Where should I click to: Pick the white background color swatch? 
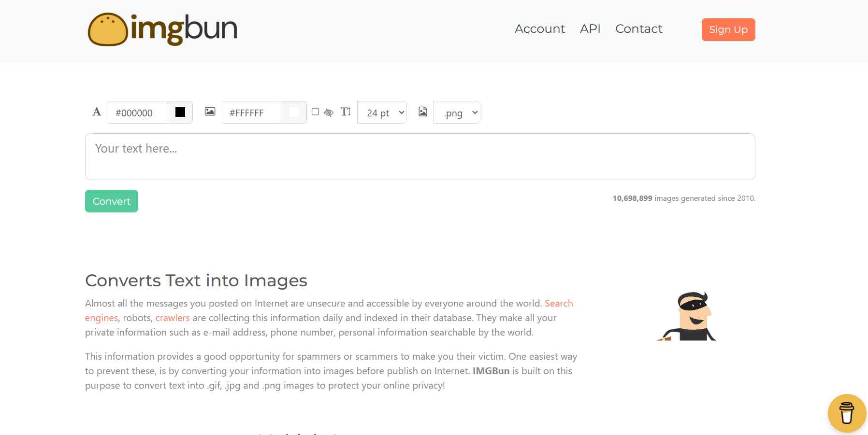click(x=294, y=112)
